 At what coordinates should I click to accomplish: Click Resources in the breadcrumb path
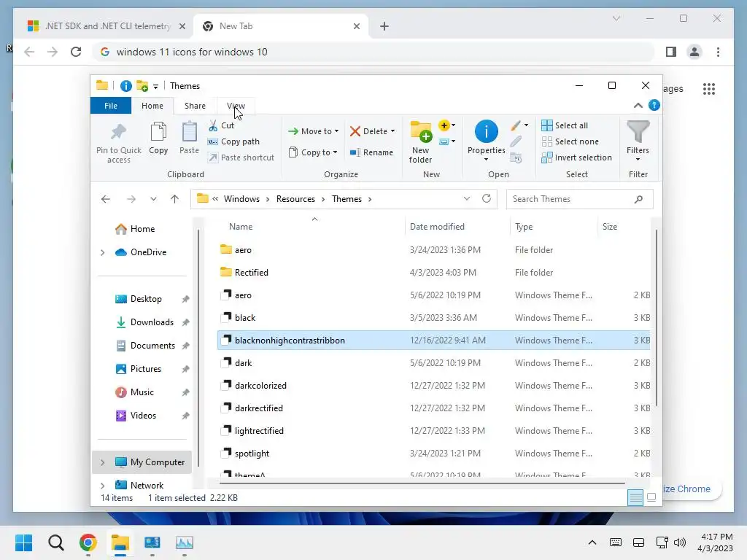295,199
